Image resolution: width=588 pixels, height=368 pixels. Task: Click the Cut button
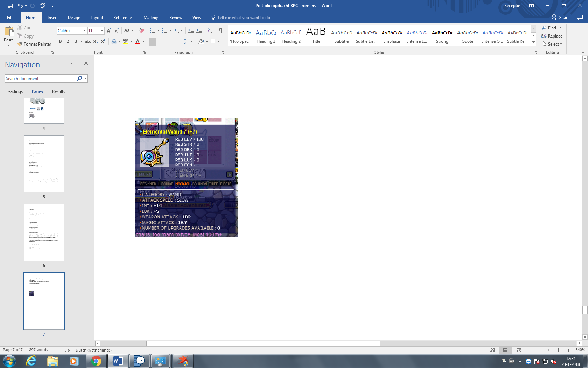pyautogui.click(x=24, y=28)
